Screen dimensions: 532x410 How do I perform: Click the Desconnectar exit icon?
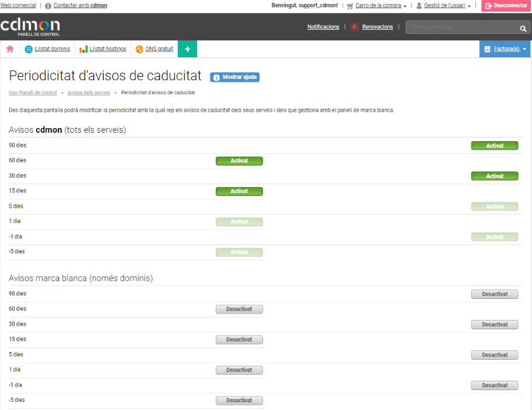(x=489, y=6)
